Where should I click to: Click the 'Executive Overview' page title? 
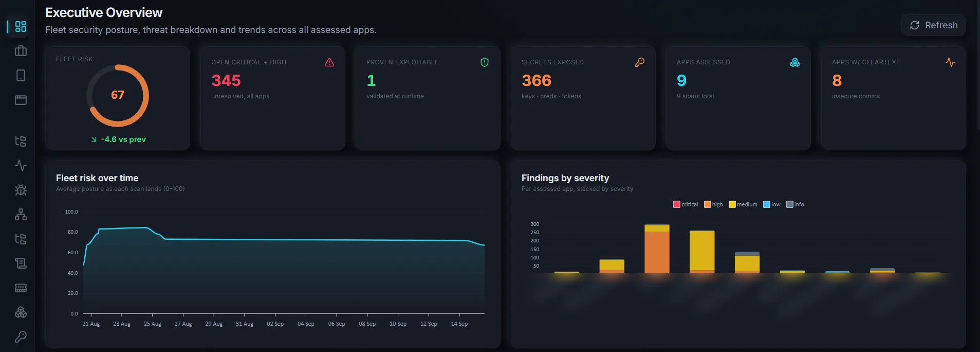pyautogui.click(x=104, y=12)
